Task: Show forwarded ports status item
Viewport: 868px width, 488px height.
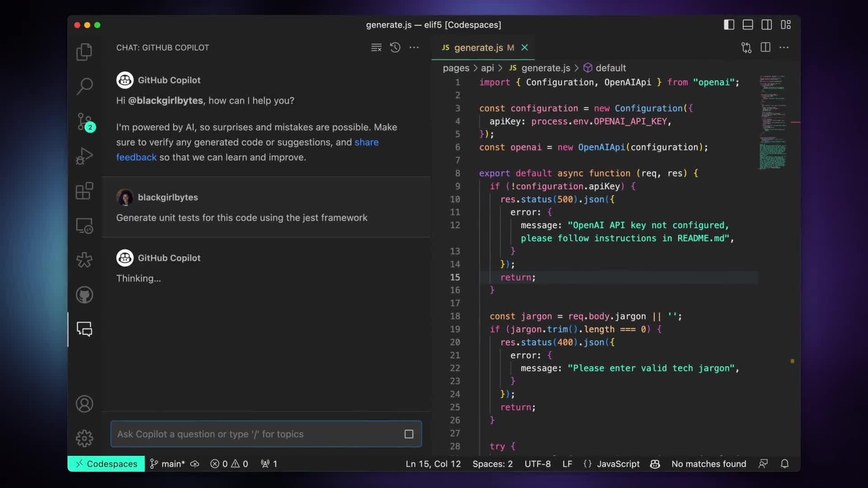Action: 269,464
